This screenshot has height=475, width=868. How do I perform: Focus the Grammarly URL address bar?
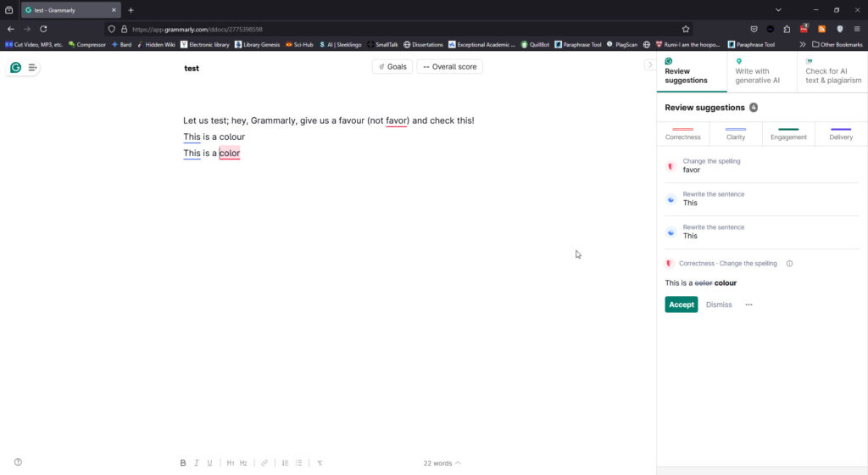pyautogui.click(x=398, y=30)
